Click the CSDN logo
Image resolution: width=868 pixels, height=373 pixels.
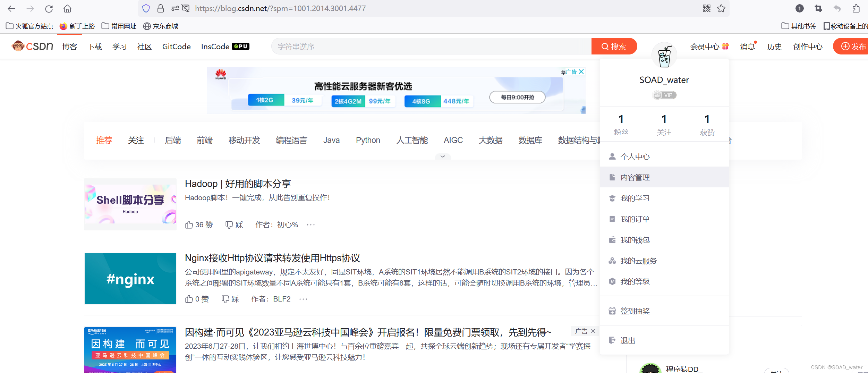pyautogui.click(x=32, y=46)
